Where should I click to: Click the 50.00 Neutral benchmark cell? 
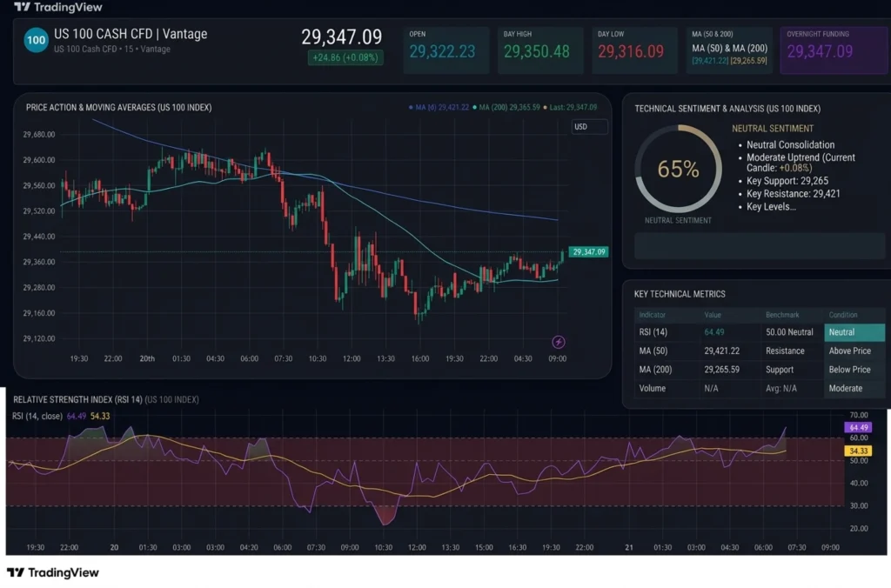[x=789, y=332]
